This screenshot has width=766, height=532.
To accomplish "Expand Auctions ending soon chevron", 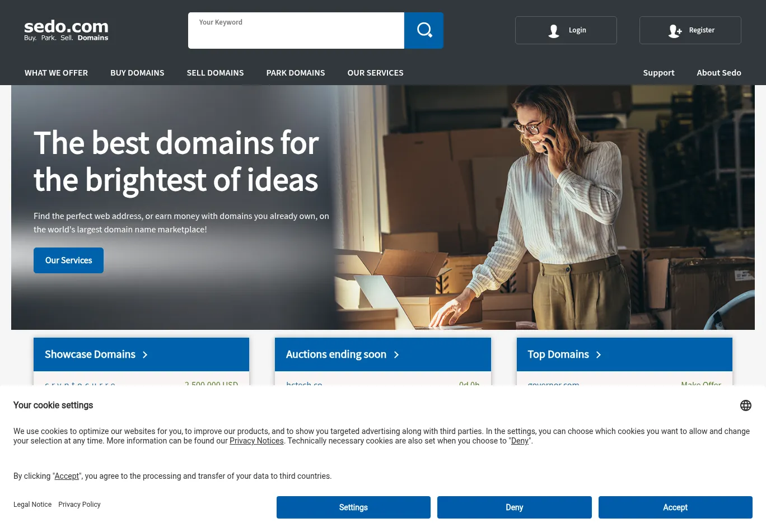I will 396,355.
